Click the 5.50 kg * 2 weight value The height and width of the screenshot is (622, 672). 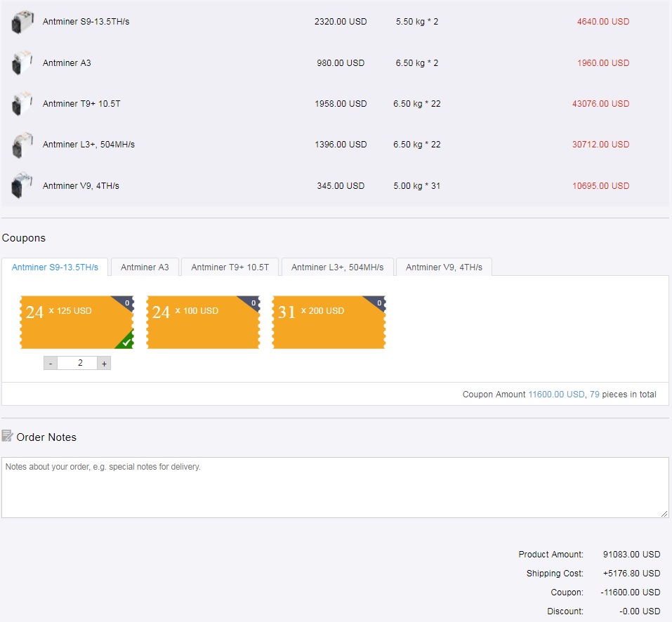417,22
